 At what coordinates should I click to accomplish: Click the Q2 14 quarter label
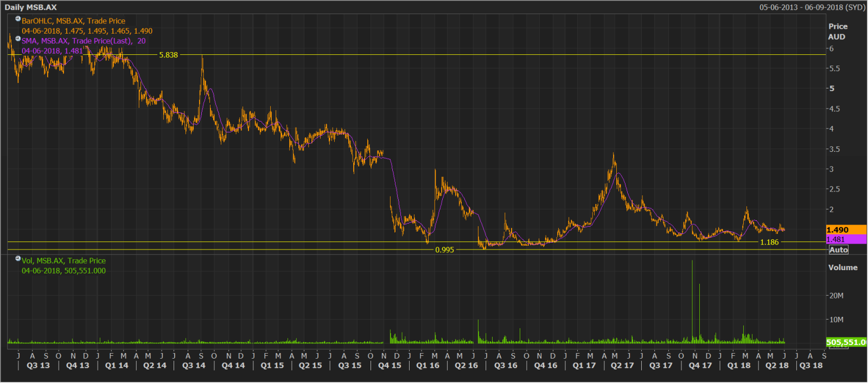tap(155, 366)
